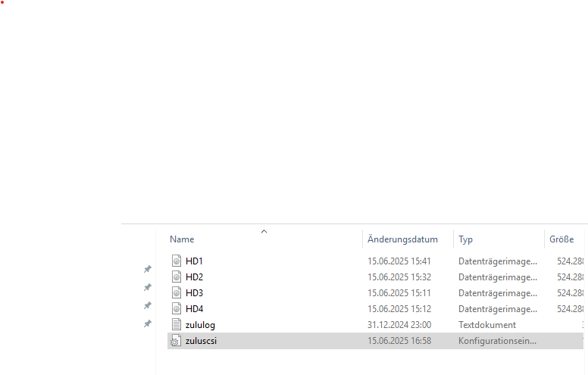Click the Konfigurationsein... type cell
The height and width of the screenshot is (375, 588).
(497, 341)
